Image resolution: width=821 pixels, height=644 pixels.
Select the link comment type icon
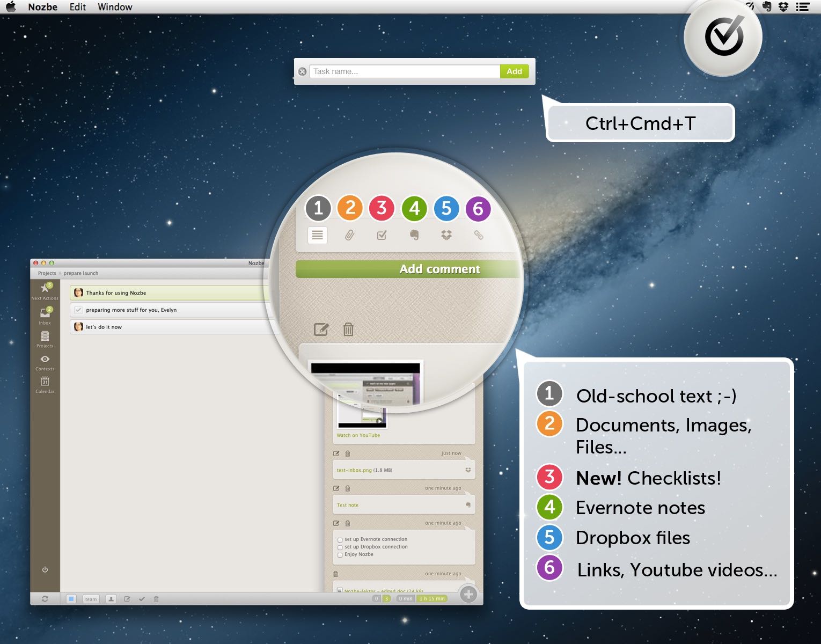478,235
